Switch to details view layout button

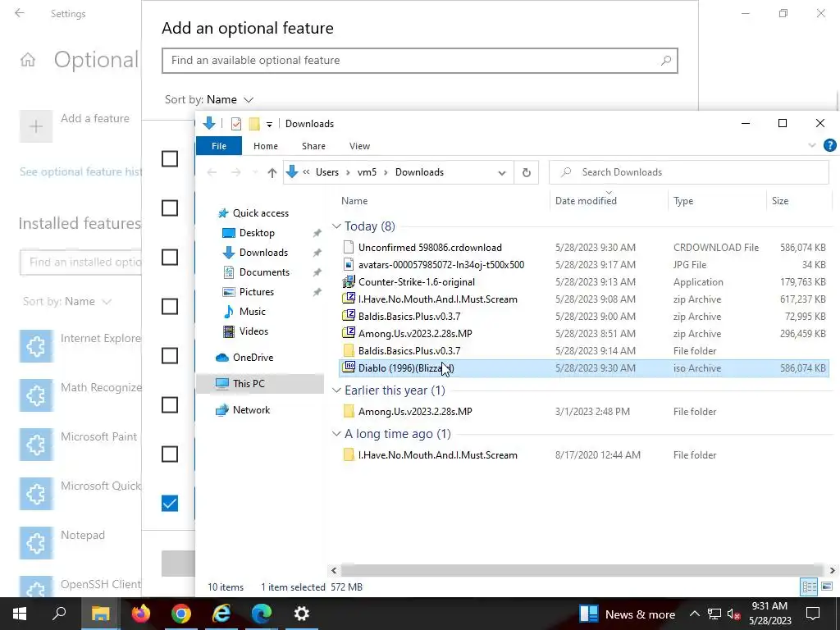[809, 587]
